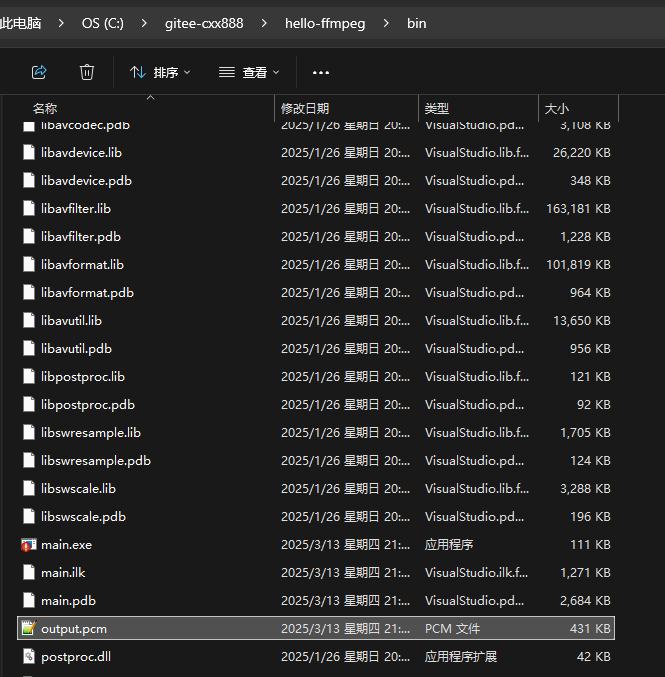
Task: Select the libavdevice.lib file icon
Action: (x=28, y=152)
